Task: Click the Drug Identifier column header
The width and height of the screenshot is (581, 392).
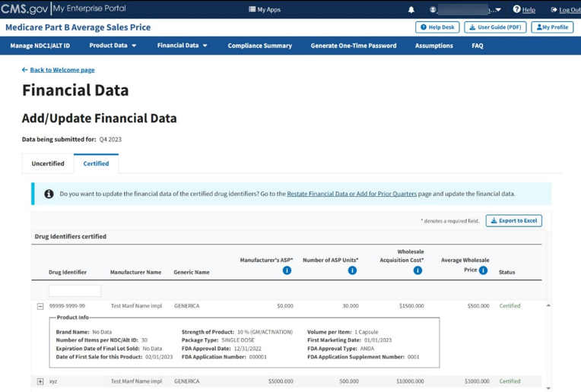Action: point(68,272)
